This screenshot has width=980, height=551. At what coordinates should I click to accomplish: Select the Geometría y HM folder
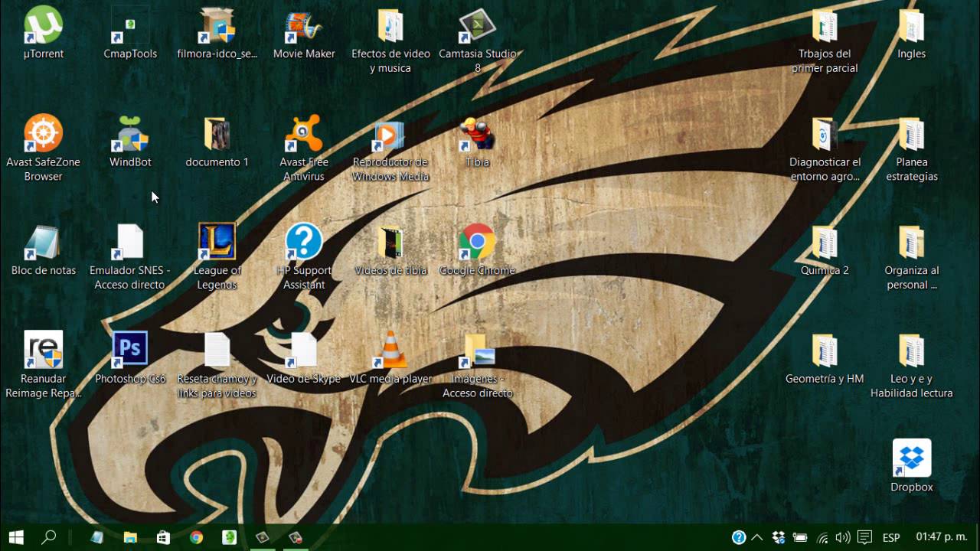point(825,358)
